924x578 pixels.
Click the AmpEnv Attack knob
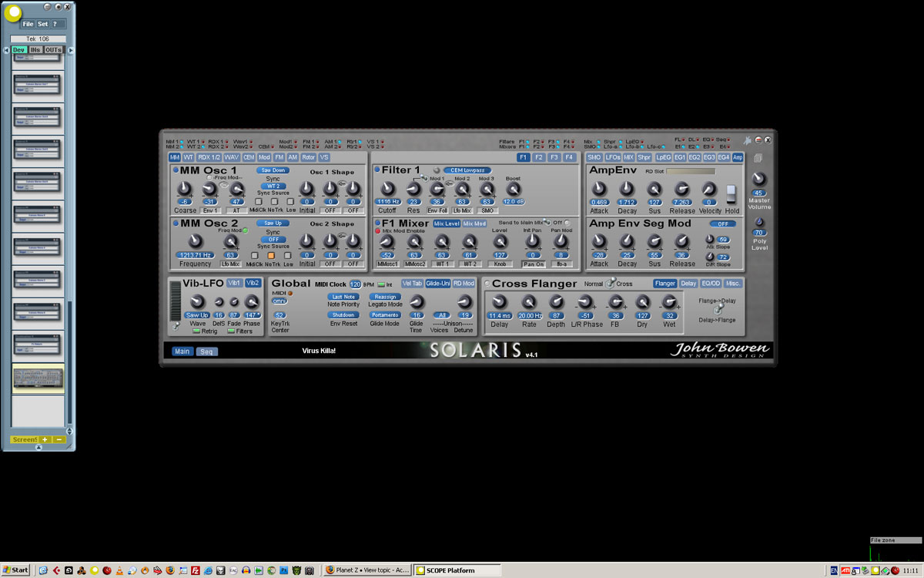(x=599, y=188)
